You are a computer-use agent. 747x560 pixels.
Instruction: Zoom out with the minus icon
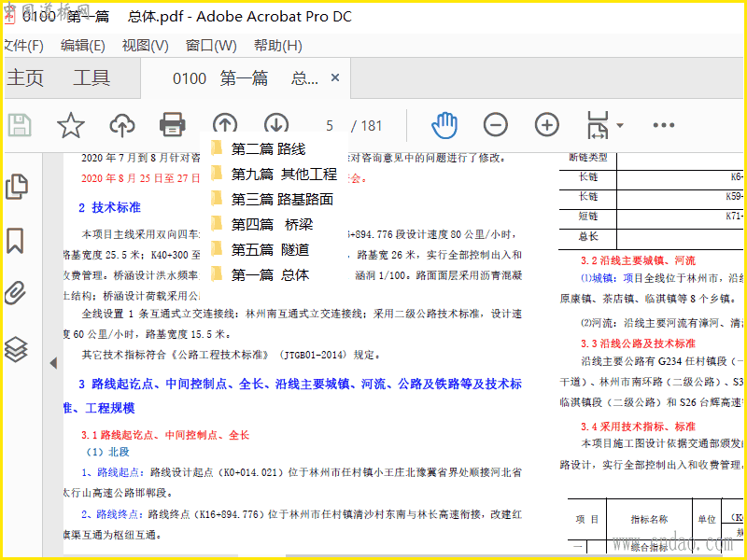coord(496,125)
